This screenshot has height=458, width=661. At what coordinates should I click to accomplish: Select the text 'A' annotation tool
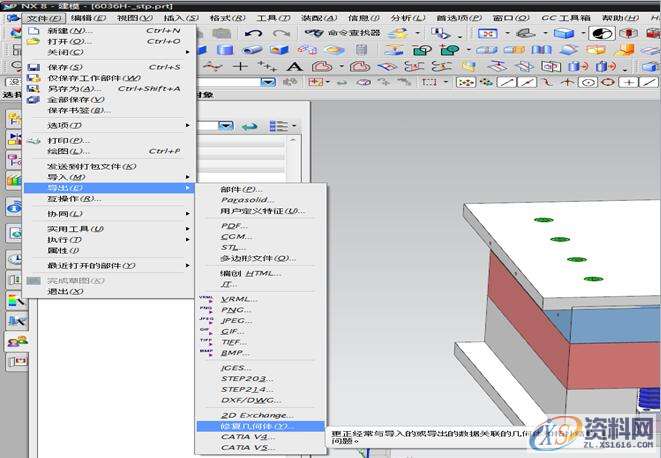coord(294,67)
